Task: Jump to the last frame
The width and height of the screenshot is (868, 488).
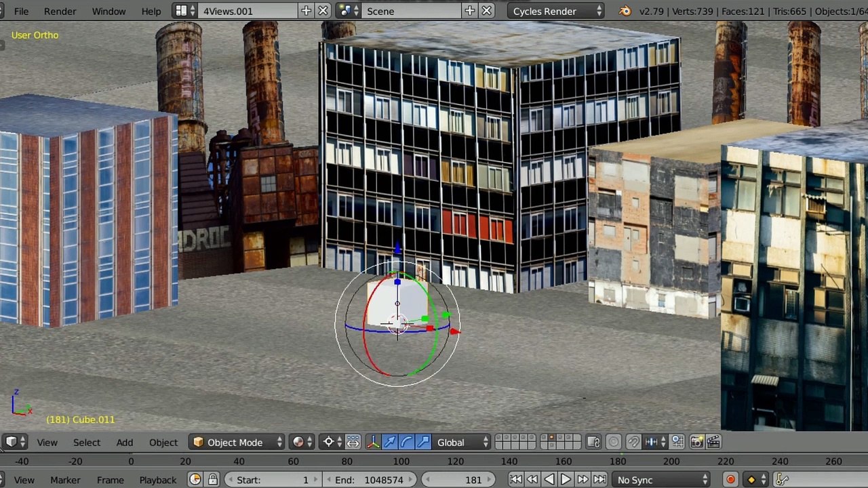Action: [599, 480]
